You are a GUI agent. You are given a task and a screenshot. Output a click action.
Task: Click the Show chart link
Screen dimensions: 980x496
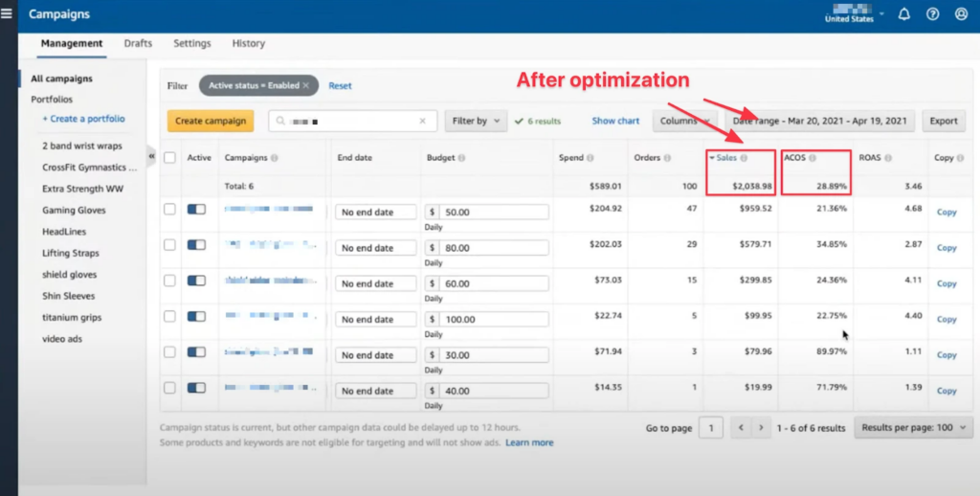pos(615,121)
